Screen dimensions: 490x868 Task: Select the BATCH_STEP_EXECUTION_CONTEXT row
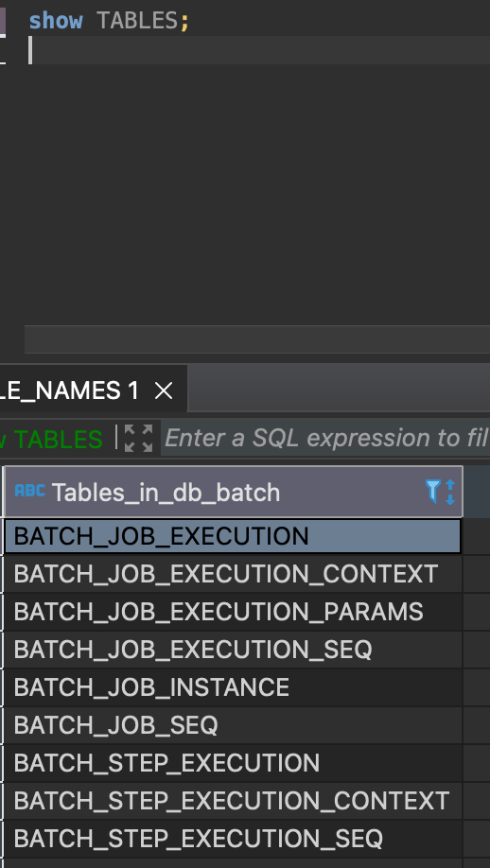pos(233,801)
